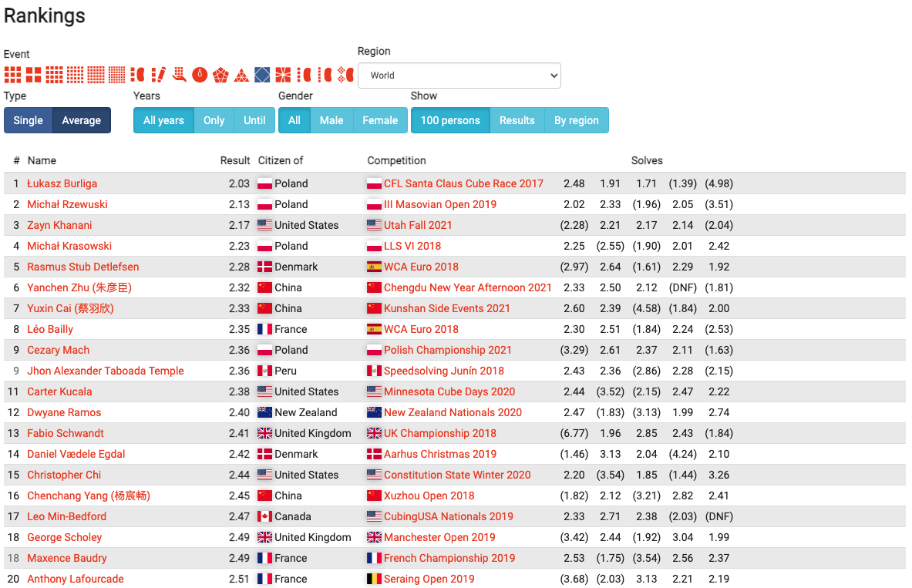Open the WCA Euro 2018 competition link in Rasmus Stub Detlefsen's row
Viewport: 912px width, 588px height.
click(x=421, y=267)
